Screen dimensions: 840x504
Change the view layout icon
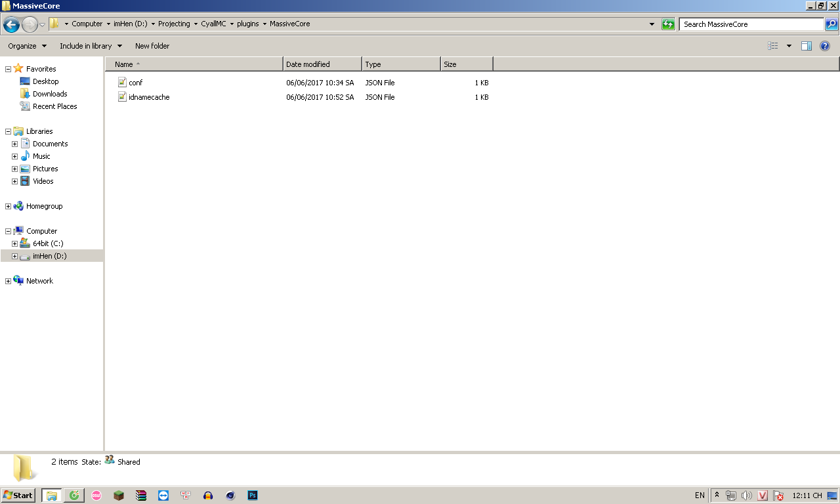pyautogui.click(x=773, y=46)
